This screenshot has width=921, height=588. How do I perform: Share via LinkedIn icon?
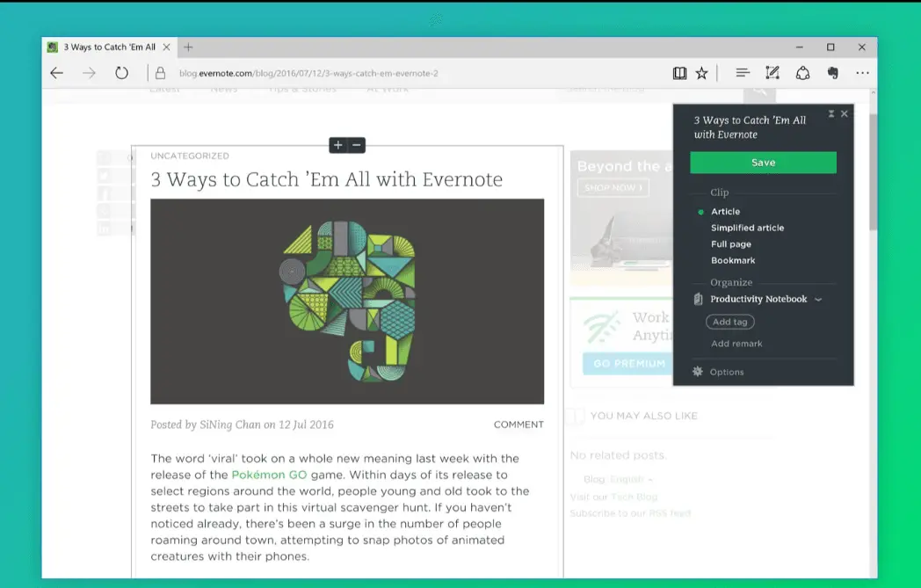(x=105, y=229)
